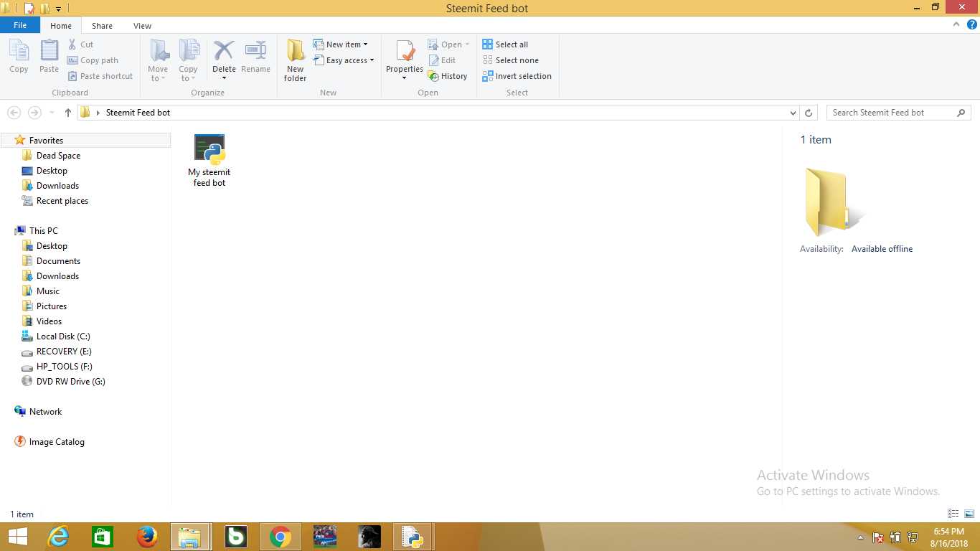Click Edit in the Open group
980x551 pixels.
pyautogui.click(x=442, y=60)
